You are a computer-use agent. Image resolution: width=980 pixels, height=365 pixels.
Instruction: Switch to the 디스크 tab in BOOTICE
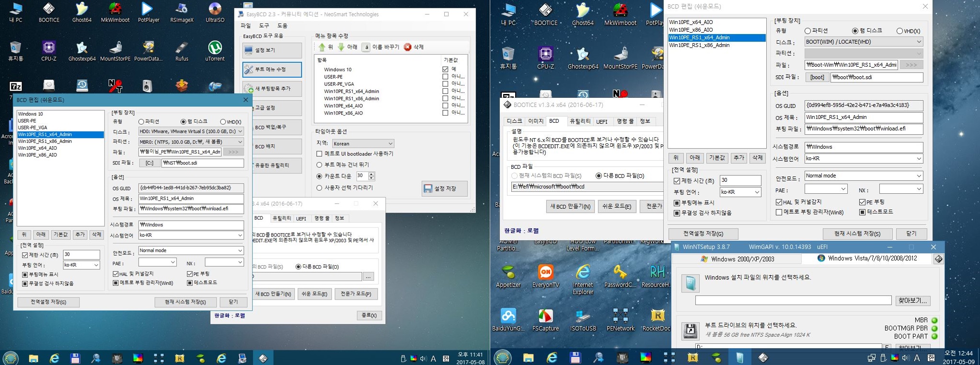[514, 121]
